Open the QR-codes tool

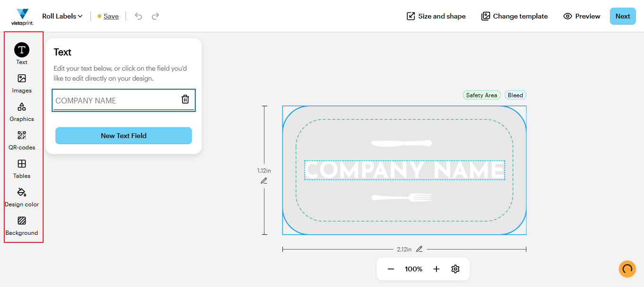[x=22, y=136]
